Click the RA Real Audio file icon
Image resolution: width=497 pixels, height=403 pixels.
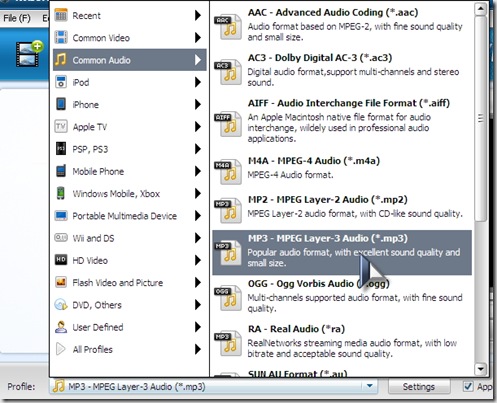click(227, 343)
